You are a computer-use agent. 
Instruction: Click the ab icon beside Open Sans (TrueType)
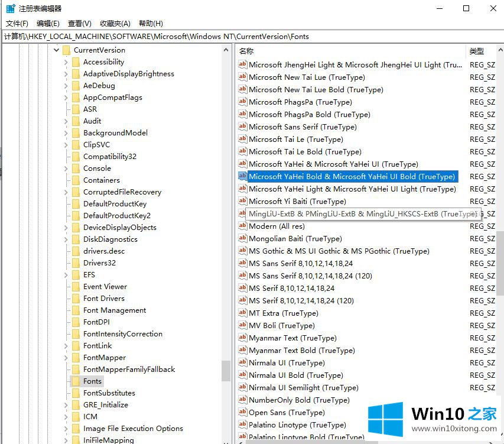click(242, 412)
